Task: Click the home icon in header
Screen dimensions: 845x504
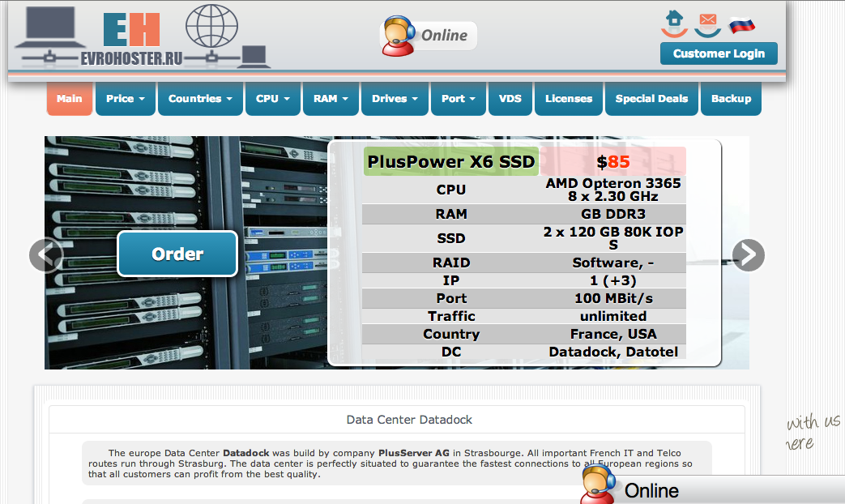Action: 674,23
